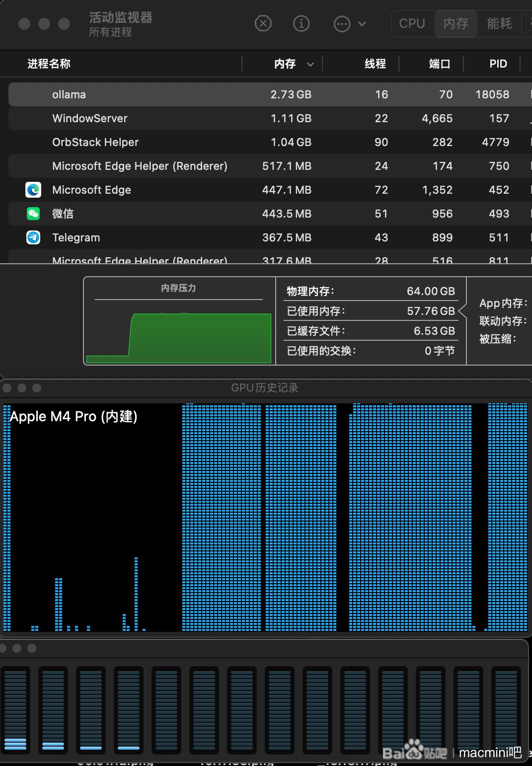Expand the chevron beside the ellipsis menu

point(362,24)
